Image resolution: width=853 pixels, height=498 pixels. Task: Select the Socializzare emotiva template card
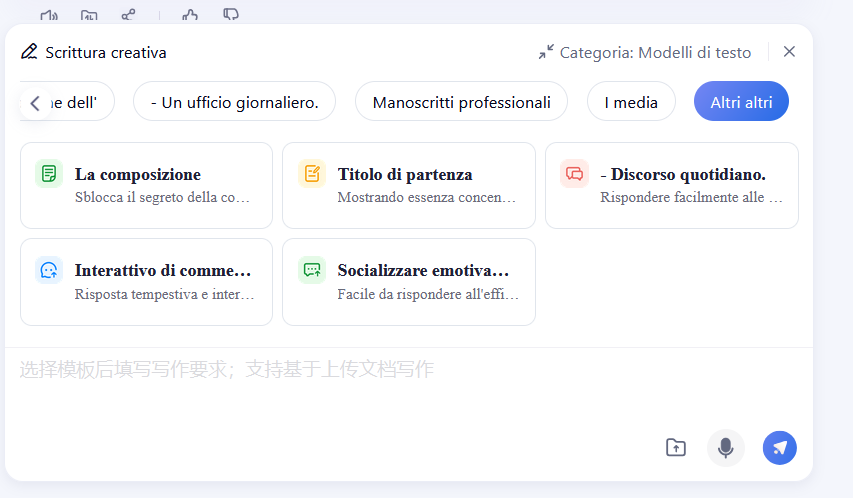408,281
